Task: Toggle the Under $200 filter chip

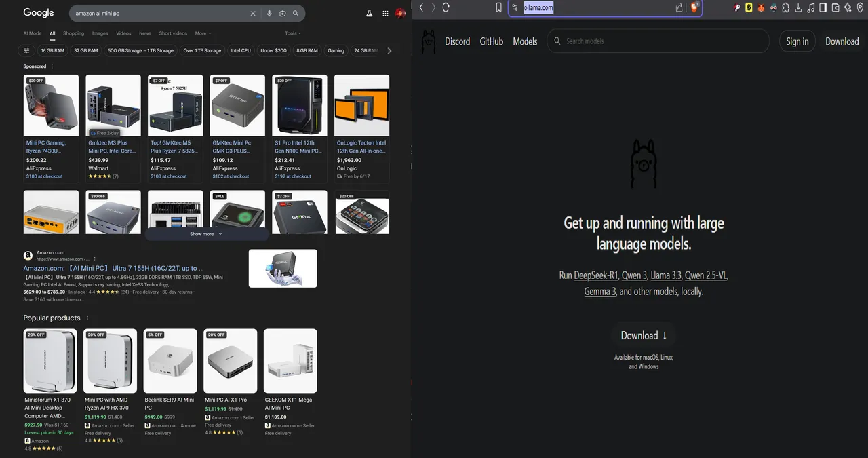Action: click(273, 50)
